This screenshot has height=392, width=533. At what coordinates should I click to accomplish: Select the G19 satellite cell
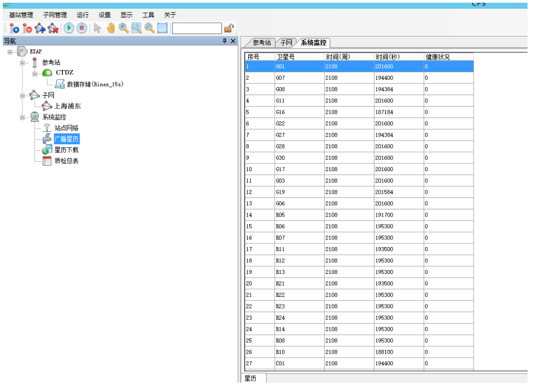point(300,192)
